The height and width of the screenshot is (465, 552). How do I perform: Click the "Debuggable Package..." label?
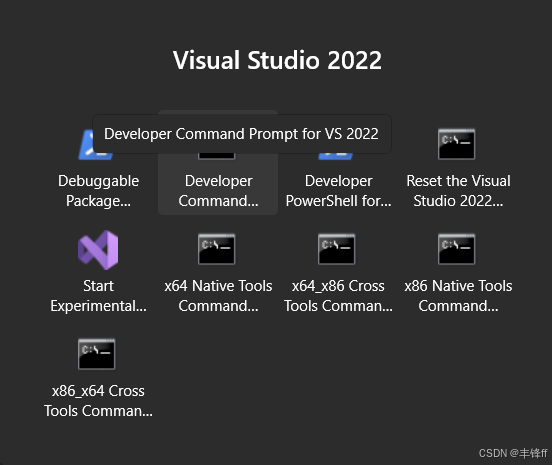(x=99, y=191)
